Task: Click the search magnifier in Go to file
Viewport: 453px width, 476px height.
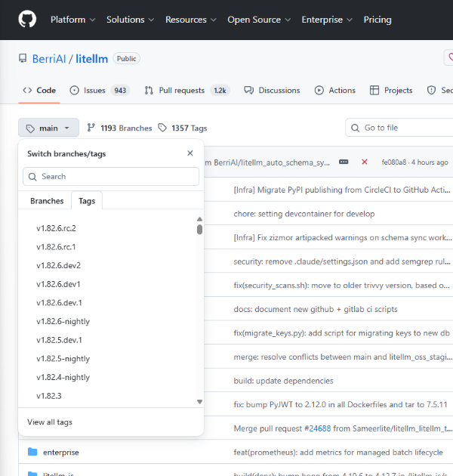Action: [x=355, y=128]
